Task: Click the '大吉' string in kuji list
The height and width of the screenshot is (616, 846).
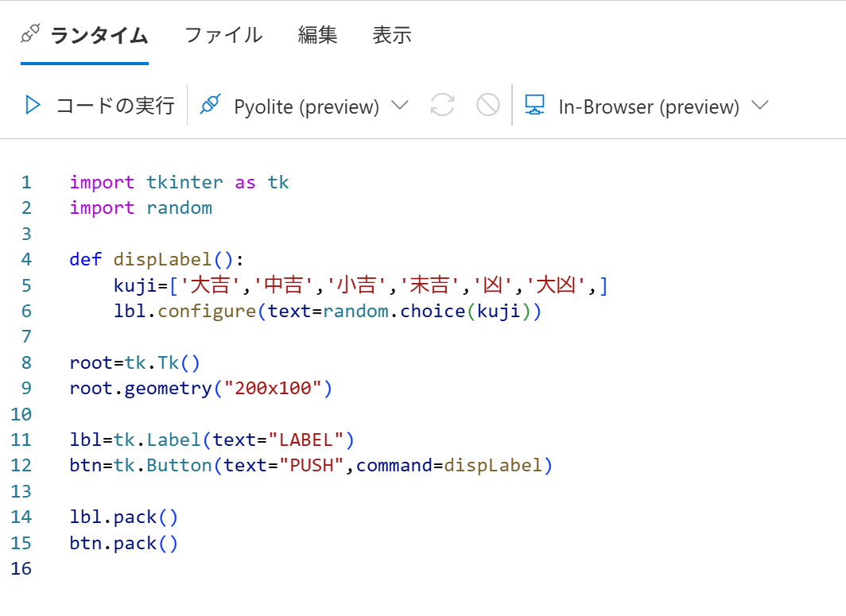Action: [x=211, y=285]
